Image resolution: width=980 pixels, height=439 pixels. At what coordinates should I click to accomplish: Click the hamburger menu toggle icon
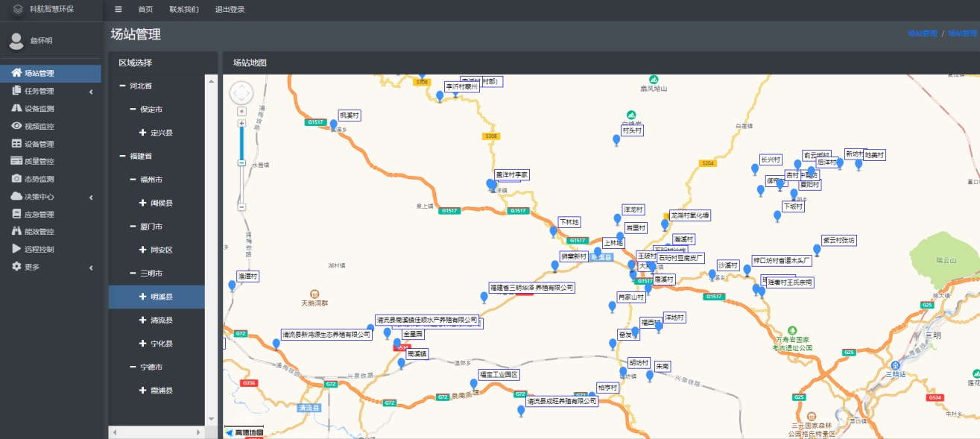(118, 10)
